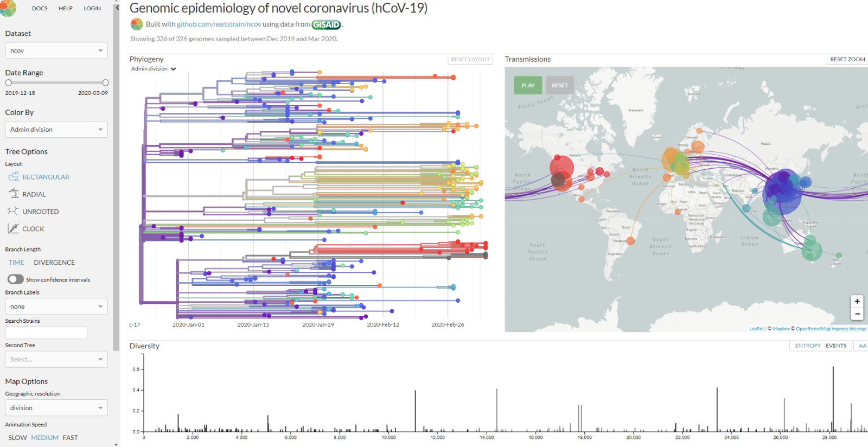Click the GISAID logo badge
868x447 pixels.
(x=326, y=24)
